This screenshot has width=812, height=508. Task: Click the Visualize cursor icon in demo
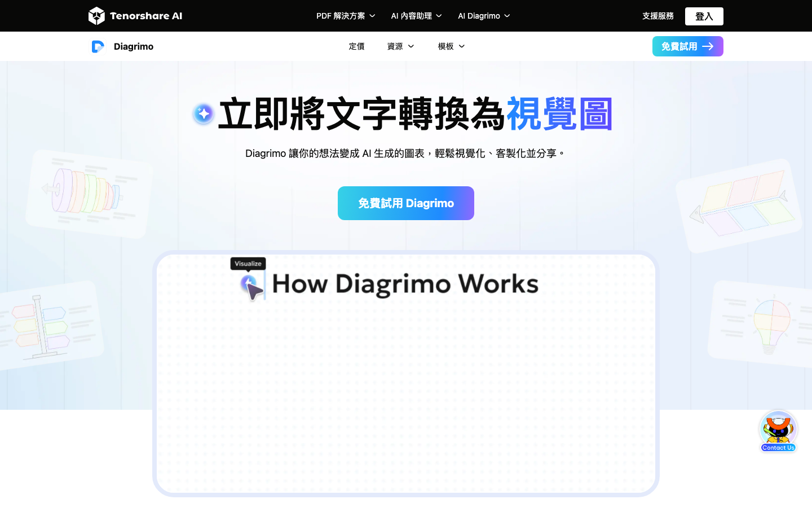coord(251,287)
